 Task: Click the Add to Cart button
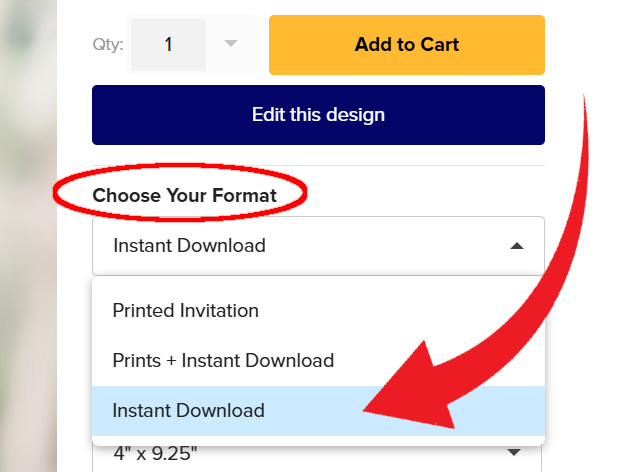tap(407, 45)
